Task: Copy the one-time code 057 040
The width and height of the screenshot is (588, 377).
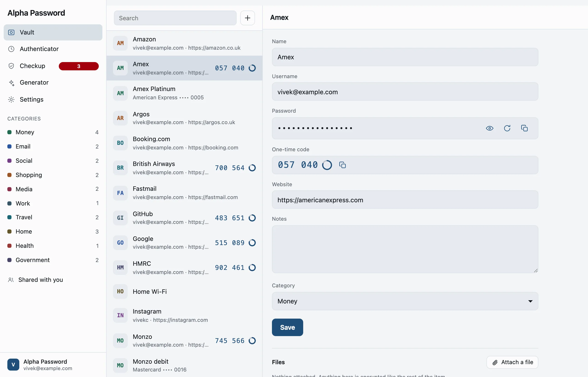Action: point(342,165)
